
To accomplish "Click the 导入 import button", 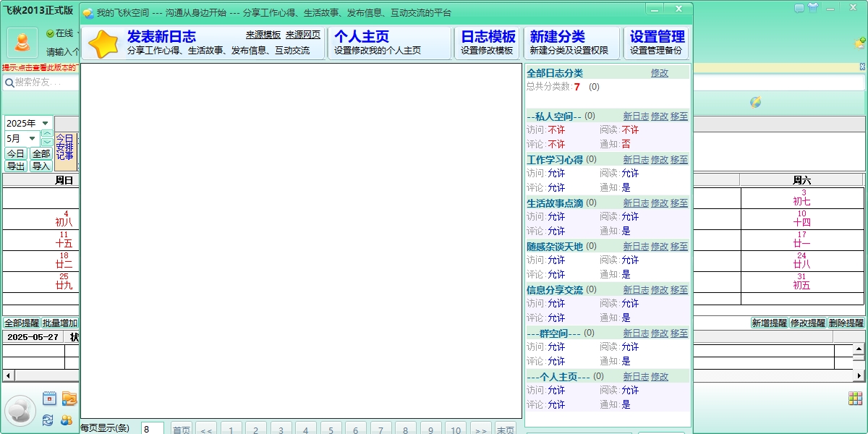I will [x=41, y=166].
